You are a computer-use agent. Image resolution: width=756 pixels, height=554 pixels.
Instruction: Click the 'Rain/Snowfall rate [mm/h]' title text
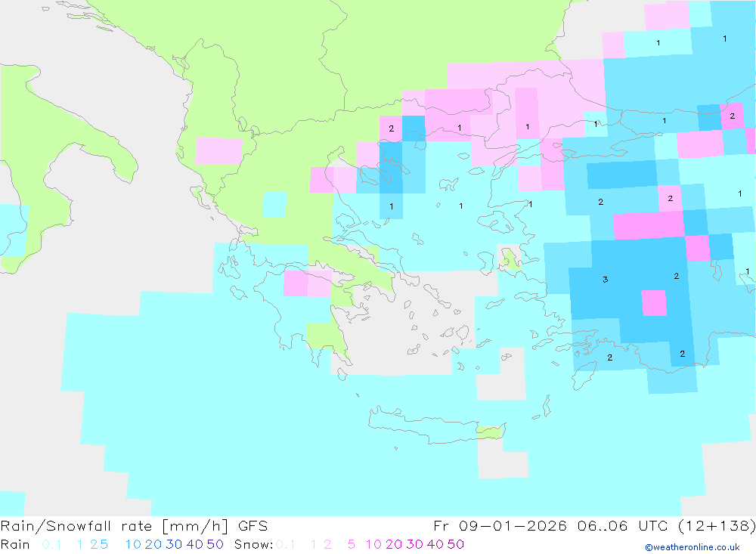point(114,526)
